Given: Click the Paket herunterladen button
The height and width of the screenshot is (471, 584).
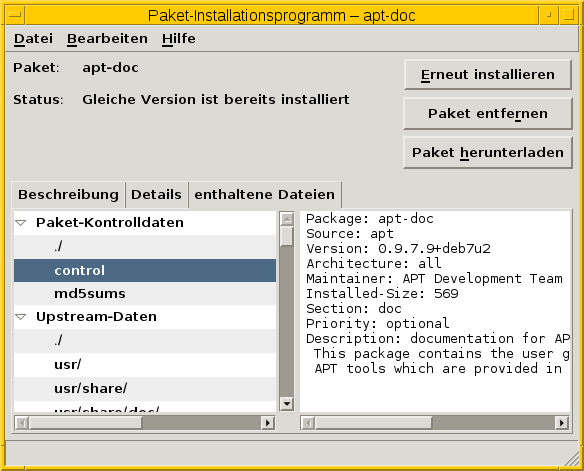Looking at the screenshot, I should 488,153.
